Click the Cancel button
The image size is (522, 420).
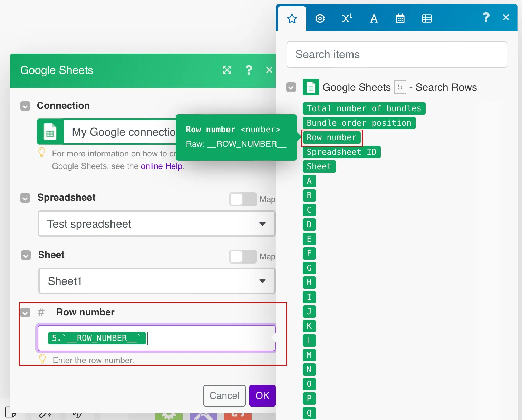tap(224, 396)
